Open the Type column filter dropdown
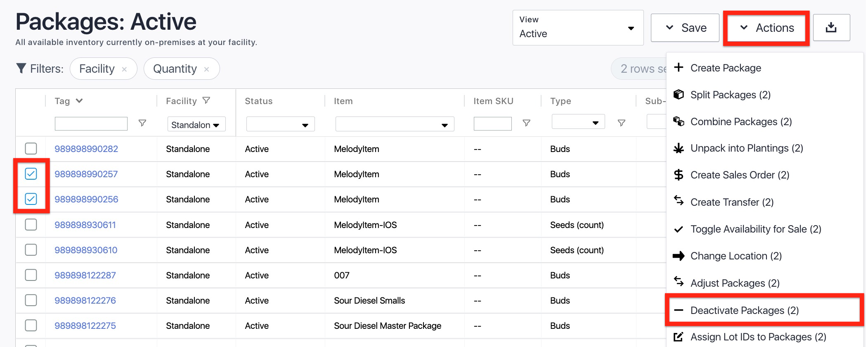The height and width of the screenshot is (347, 868). (578, 122)
